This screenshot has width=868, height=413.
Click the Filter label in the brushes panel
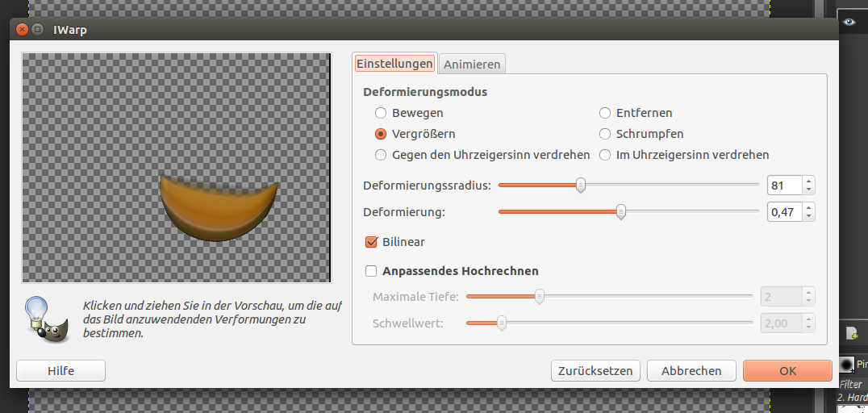point(851,384)
